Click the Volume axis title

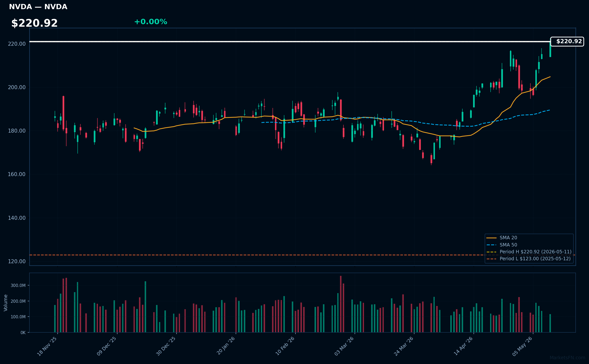click(6, 303)
